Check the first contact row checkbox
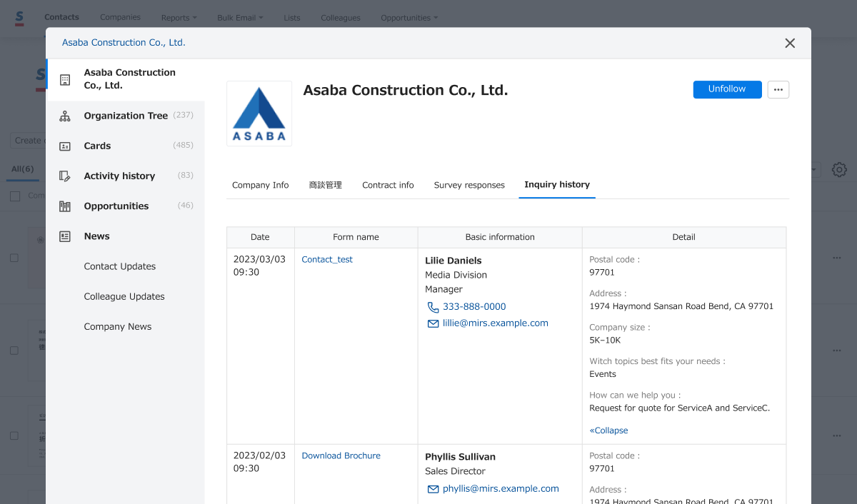The width and height of the screenshot is (857, 504). (14, 258)
